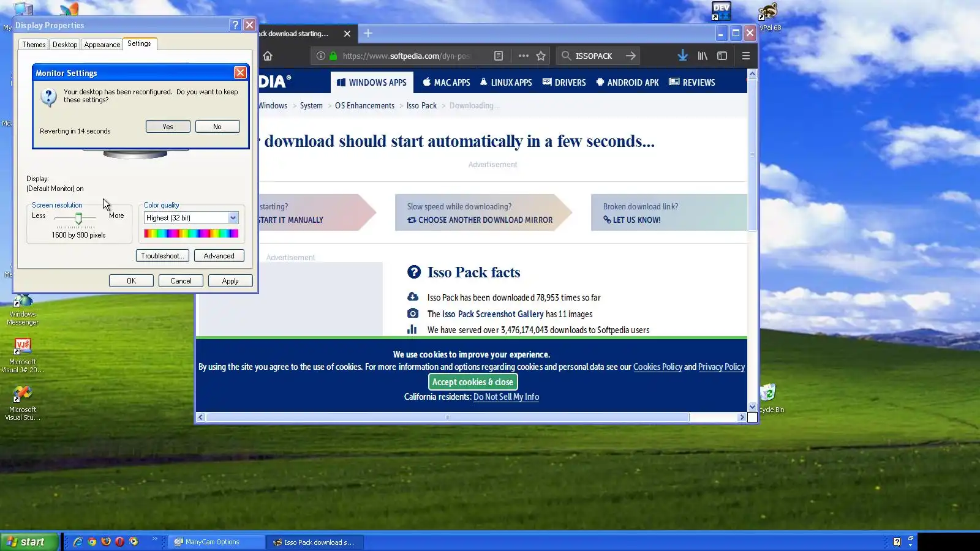Click the OS Enhancements breadcrumb link
980x551 pixels.
pos(364,105)
